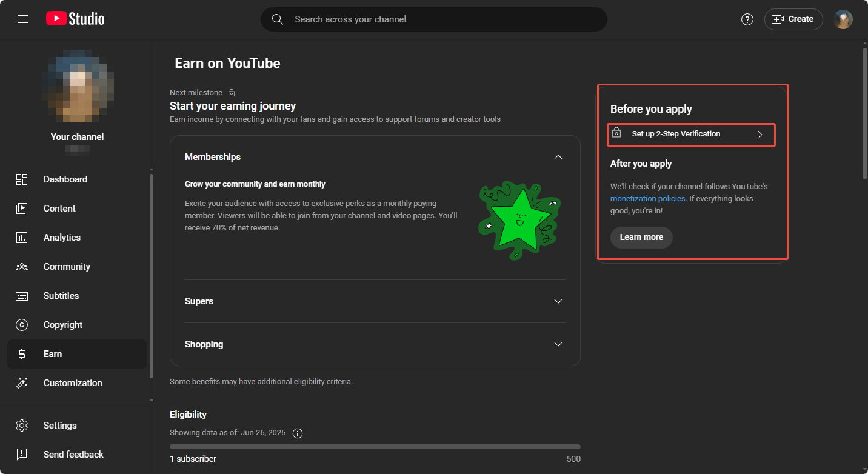Screen dimensions: 868x474
Task: Click the Settings gear icon
Action: [x=22, y=426]
